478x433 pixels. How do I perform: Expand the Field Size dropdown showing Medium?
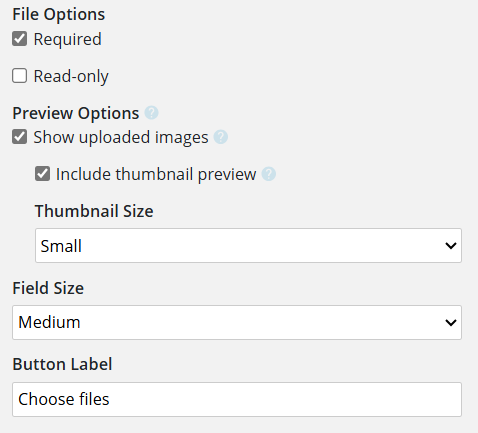(x=237, y=322)
